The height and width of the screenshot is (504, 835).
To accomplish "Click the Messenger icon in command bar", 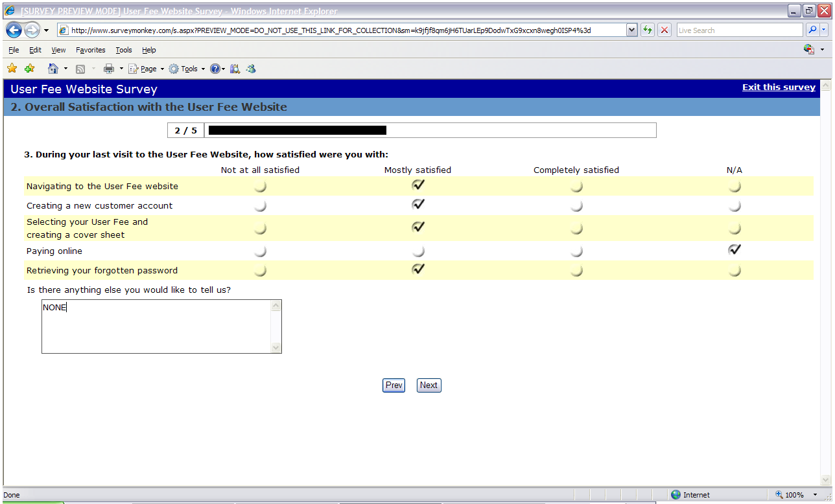I will (x=251, y=69).
